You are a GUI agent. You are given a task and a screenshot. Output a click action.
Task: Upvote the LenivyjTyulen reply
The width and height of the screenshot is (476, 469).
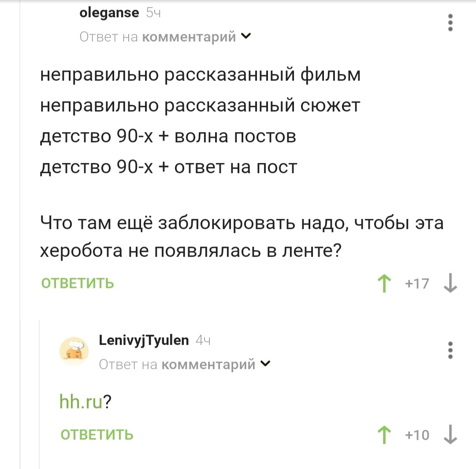384,435
